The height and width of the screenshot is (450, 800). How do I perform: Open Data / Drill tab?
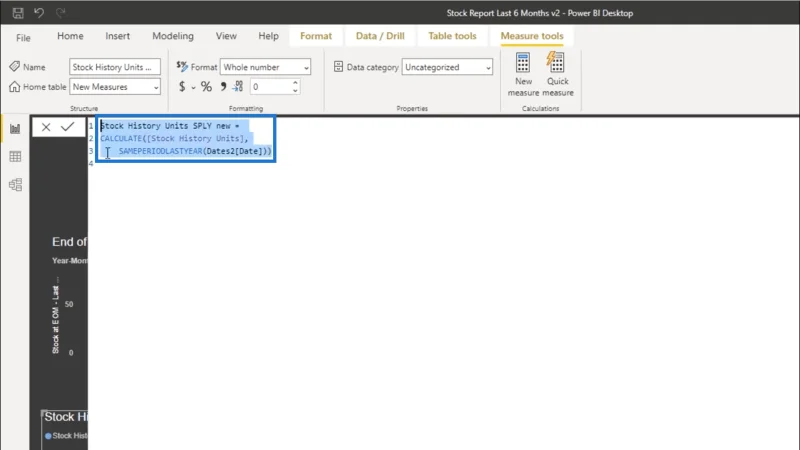[380, 36]
